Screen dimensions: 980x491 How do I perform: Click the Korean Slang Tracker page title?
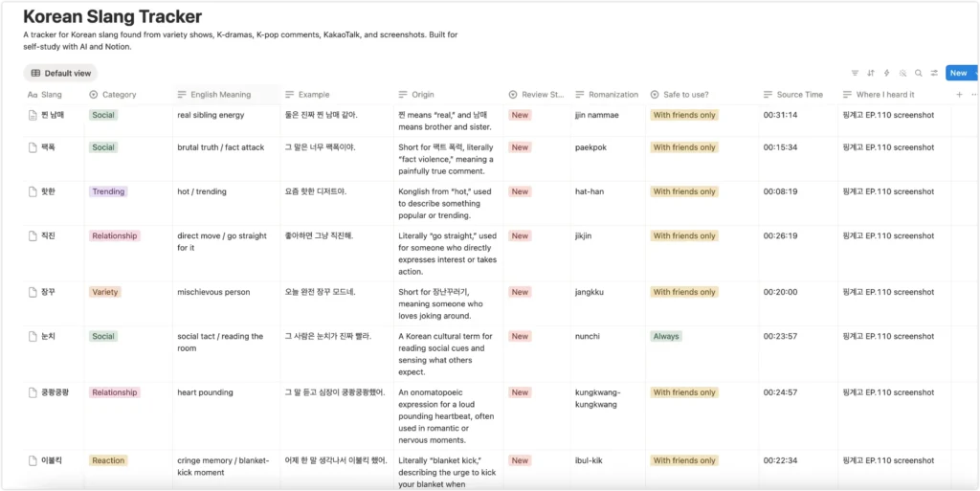113,17
